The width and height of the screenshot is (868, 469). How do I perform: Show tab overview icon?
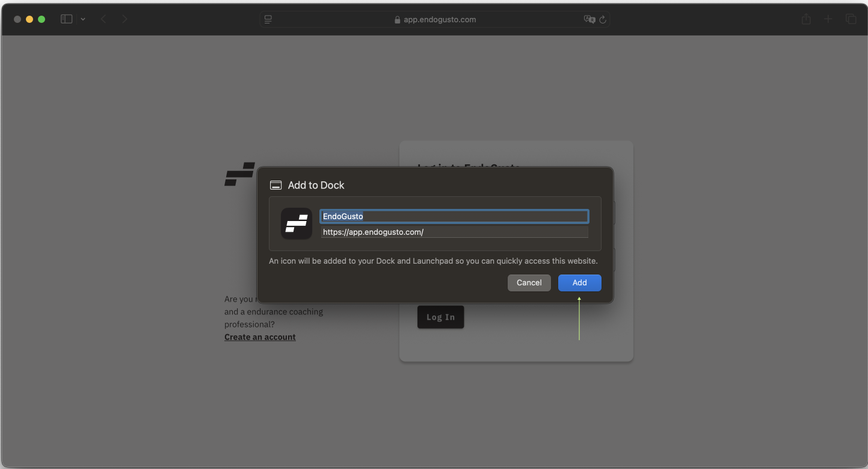[x=851, y=19]
